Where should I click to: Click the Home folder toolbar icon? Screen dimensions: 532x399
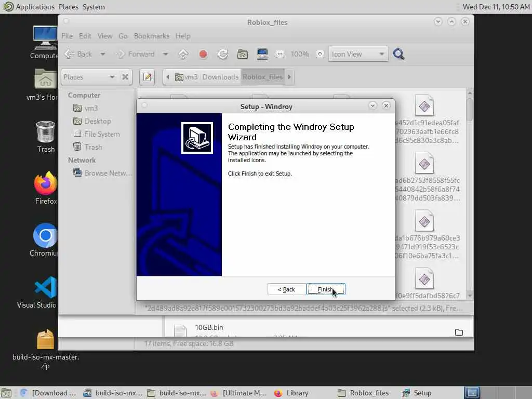point(242,54)
